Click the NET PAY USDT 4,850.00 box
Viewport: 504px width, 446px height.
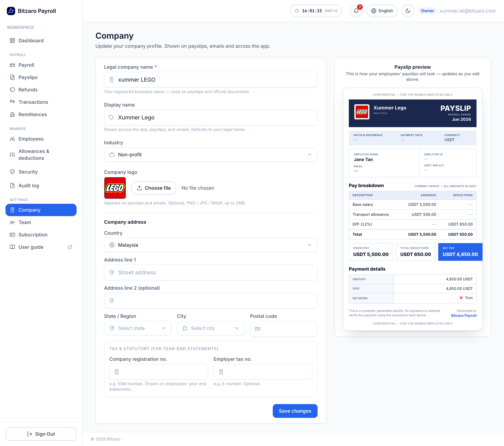460,252
